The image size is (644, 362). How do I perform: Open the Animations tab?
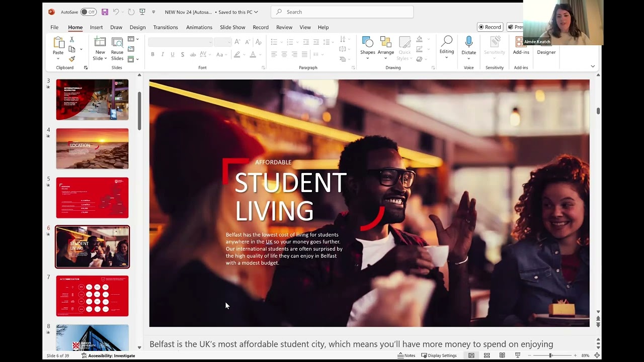pos(199,27)
